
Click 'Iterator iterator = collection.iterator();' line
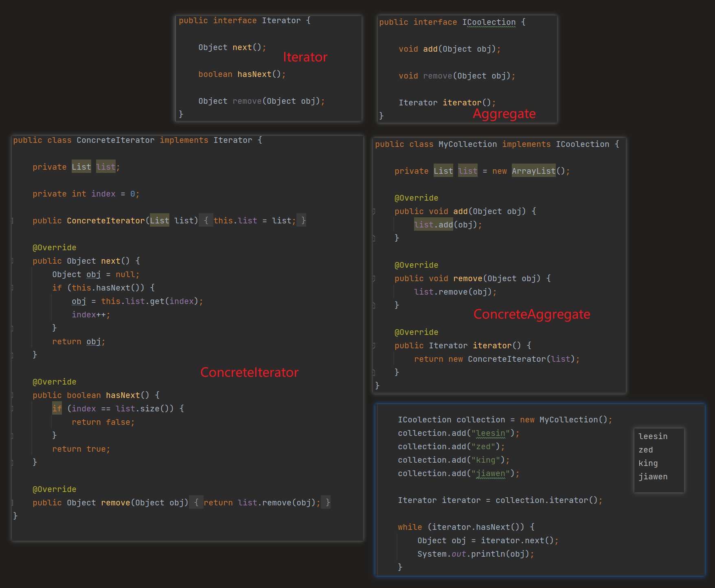click(x=500, y=501)
